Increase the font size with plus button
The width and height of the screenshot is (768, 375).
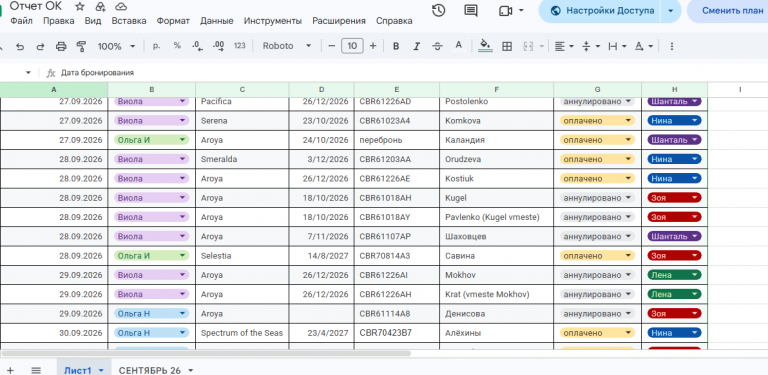373,46
